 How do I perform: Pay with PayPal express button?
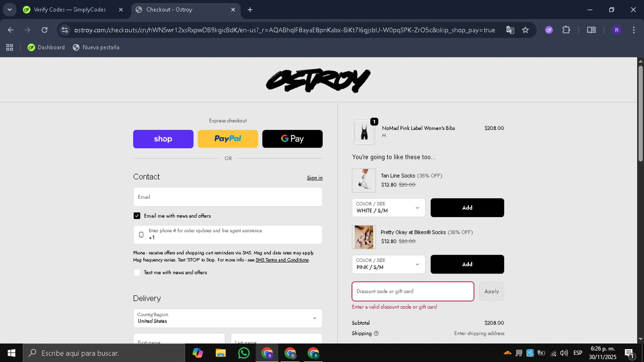228,139
